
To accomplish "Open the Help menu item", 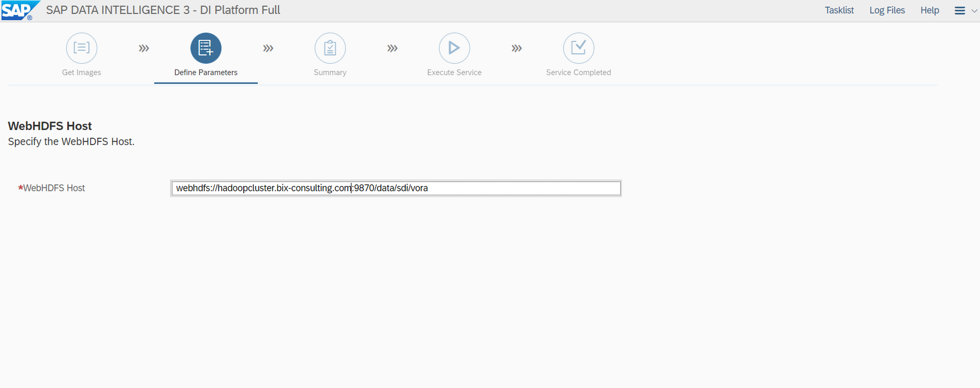I will (x=929, y=11).
